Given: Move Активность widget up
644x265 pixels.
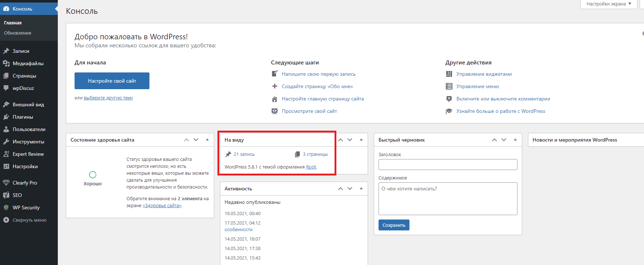Looking at the screenshot, I should (340, 189).
